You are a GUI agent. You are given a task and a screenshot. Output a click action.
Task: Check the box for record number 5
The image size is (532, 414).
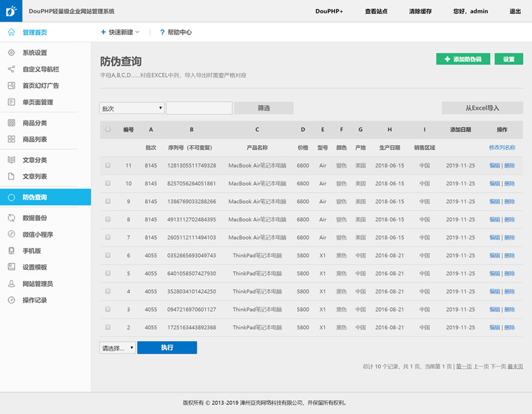[x=108, y=273]
